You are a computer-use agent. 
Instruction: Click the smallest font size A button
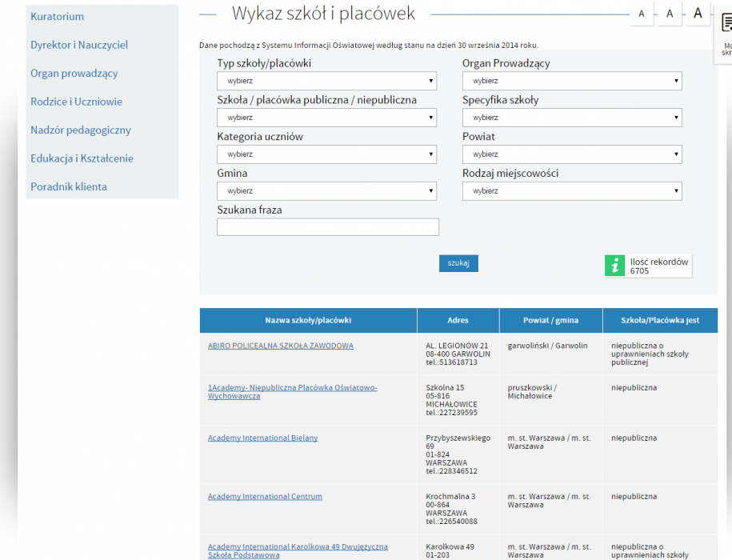(642, 14)
